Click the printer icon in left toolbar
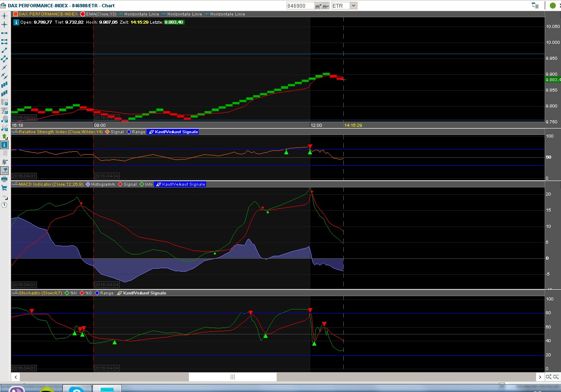The height and width of the screenshot is (392, 561). pos(5,179)
